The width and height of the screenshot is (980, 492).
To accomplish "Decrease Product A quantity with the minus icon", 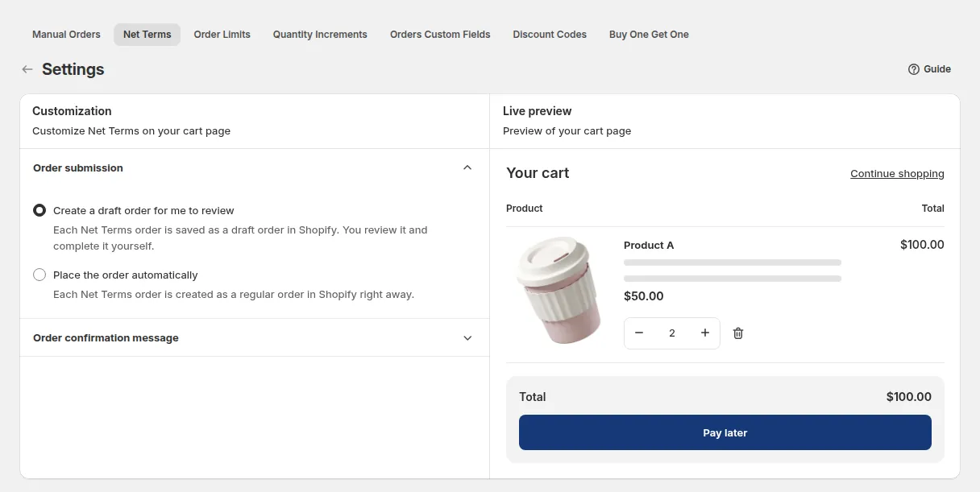I will 639,333.
